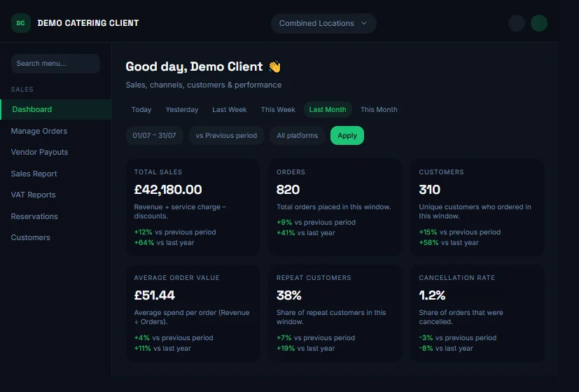Switch to the This Week tab
This screenshot has height=392, width=579.
pos(278,110)
